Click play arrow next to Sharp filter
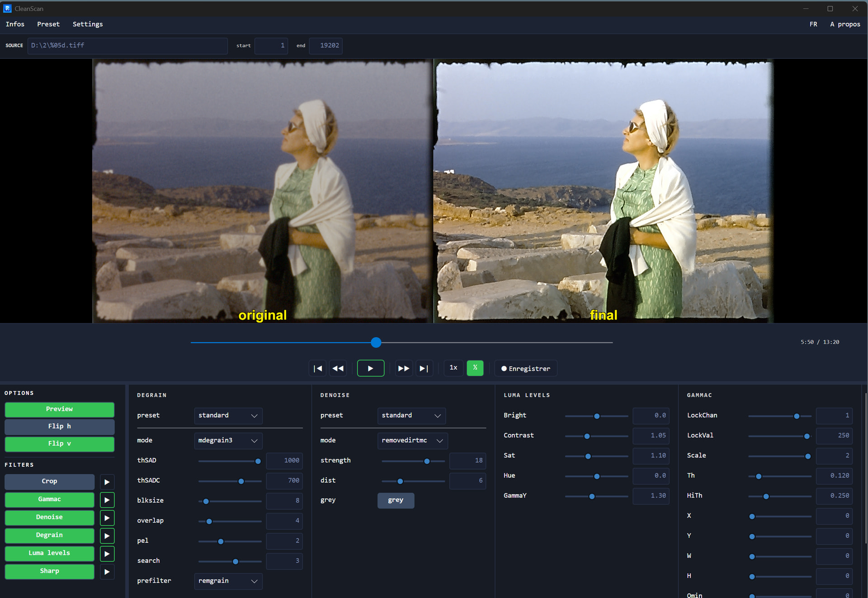This screenshot has width=868, height=598. click(x=107, y=571)
